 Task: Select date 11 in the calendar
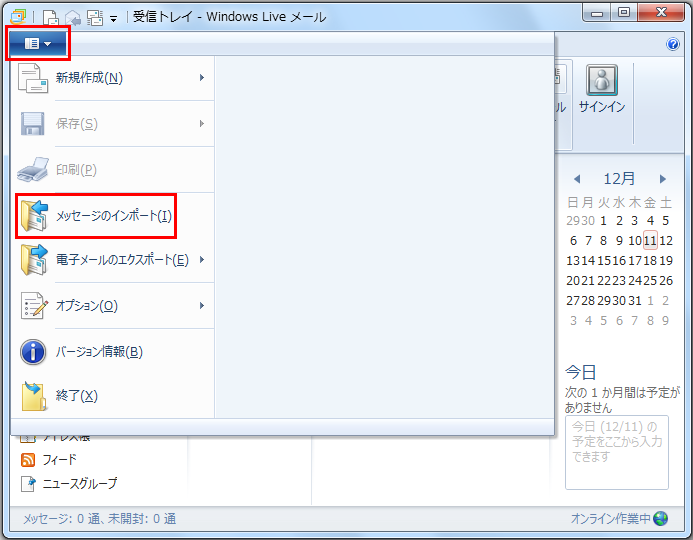[650, 240]
